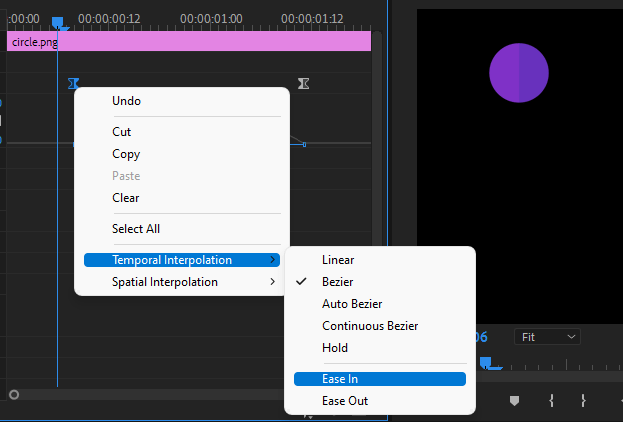Open the Fit zoom level dropdown

[x=547, y=337]
